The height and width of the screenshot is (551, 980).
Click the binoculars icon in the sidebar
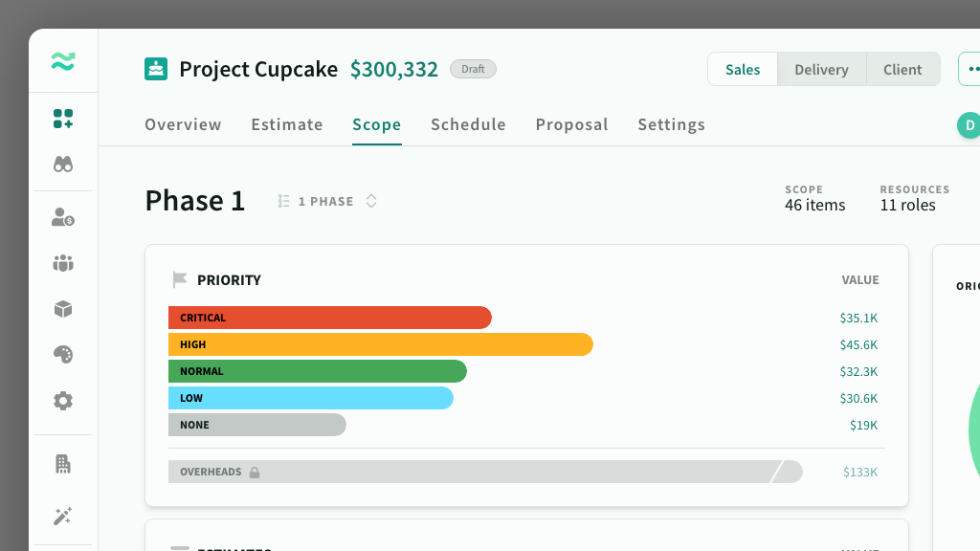click(63, 165)
